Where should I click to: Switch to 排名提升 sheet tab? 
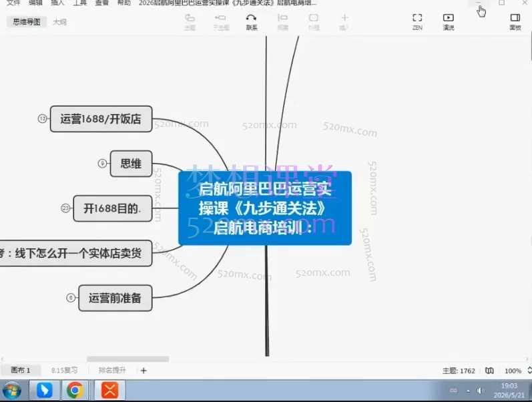112,370
